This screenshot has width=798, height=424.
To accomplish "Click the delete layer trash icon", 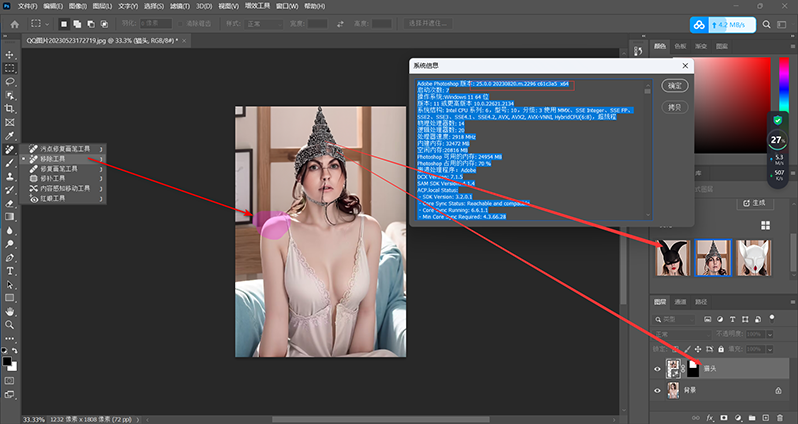I will [x=780, y=418].
